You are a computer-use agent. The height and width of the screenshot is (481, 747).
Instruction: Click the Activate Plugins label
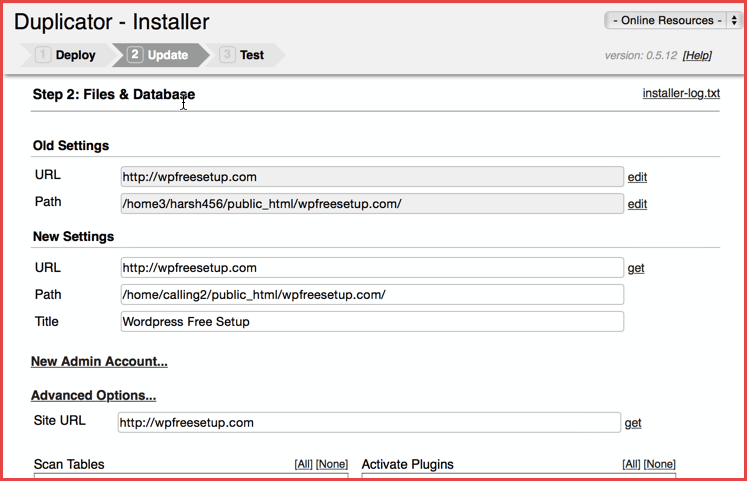click(x=408, y=464)
